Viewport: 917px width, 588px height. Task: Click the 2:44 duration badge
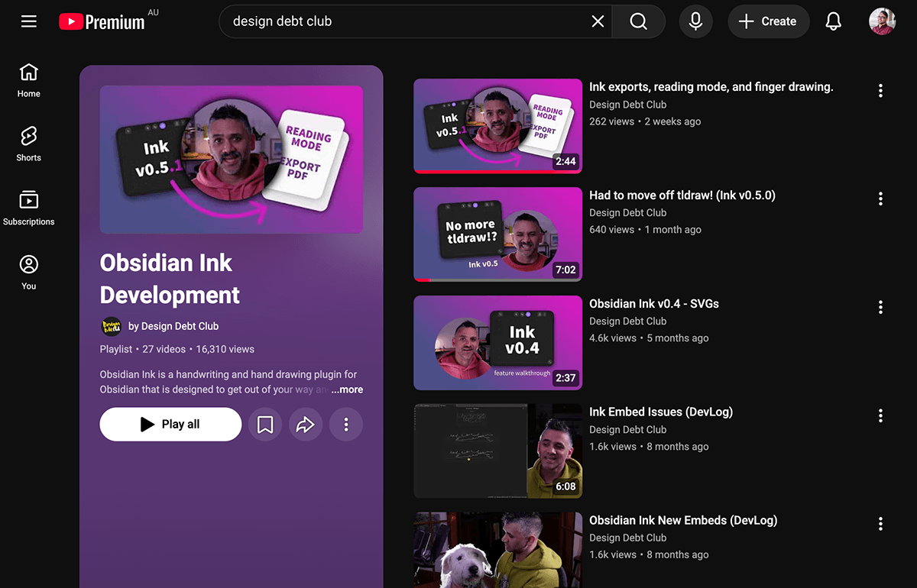(565, 161)
